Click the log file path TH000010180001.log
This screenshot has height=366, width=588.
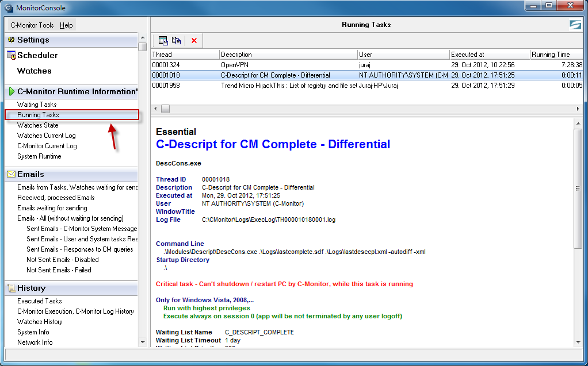[269, 220]
